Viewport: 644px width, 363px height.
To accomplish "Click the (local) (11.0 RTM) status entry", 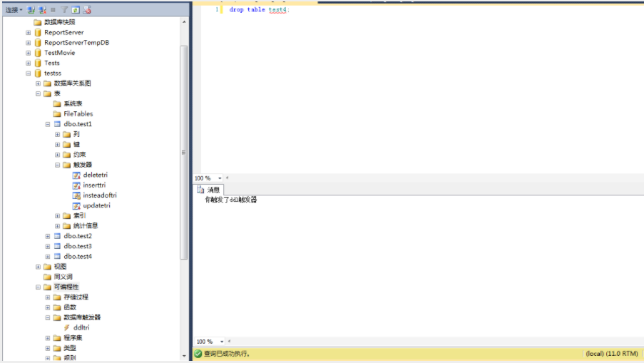I will (612, 354).
